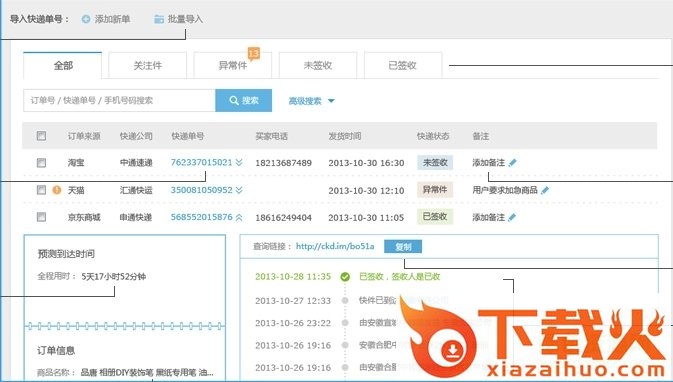
Task: Open the 高级搜索 dropdown arrow
Action: pyautogui.click(x=331, y=101)
